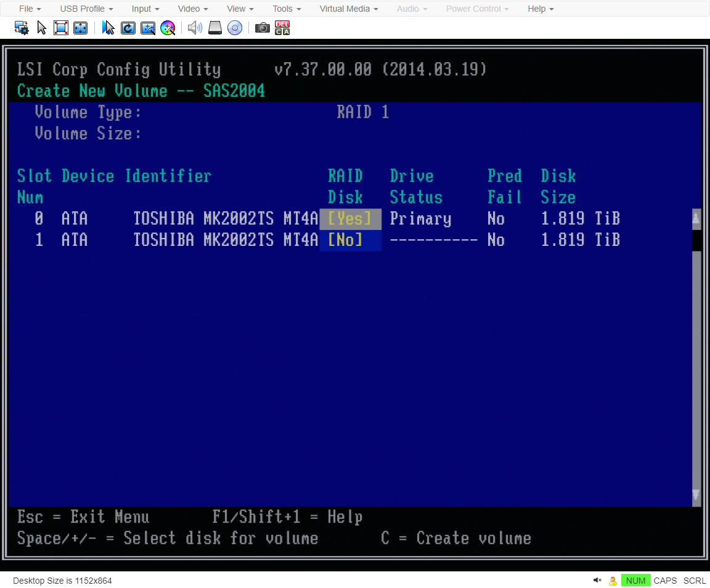Screen dimensions: 710x588
Task: Open the File menu
Action: pos(30,9)
